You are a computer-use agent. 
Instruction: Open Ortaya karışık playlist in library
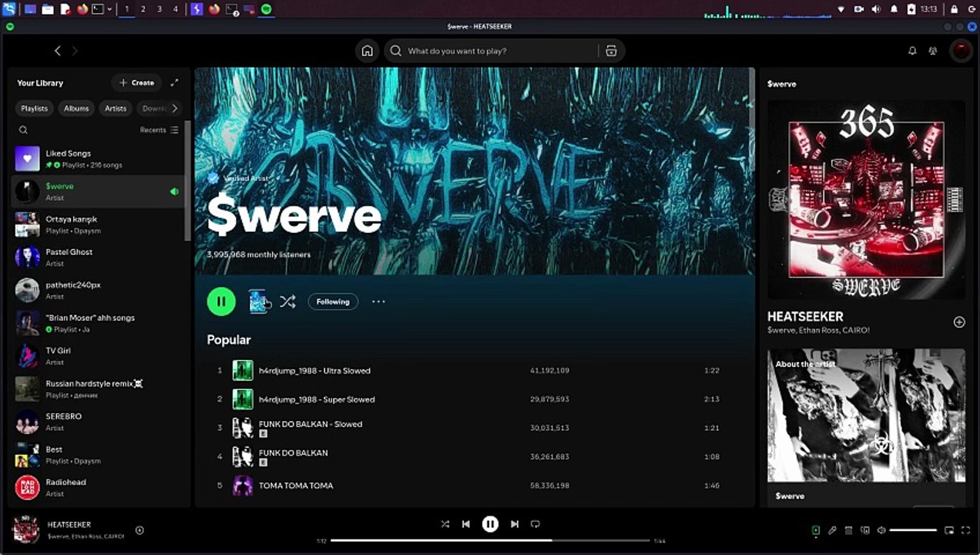pyautogui.click(x=98, y=224)
